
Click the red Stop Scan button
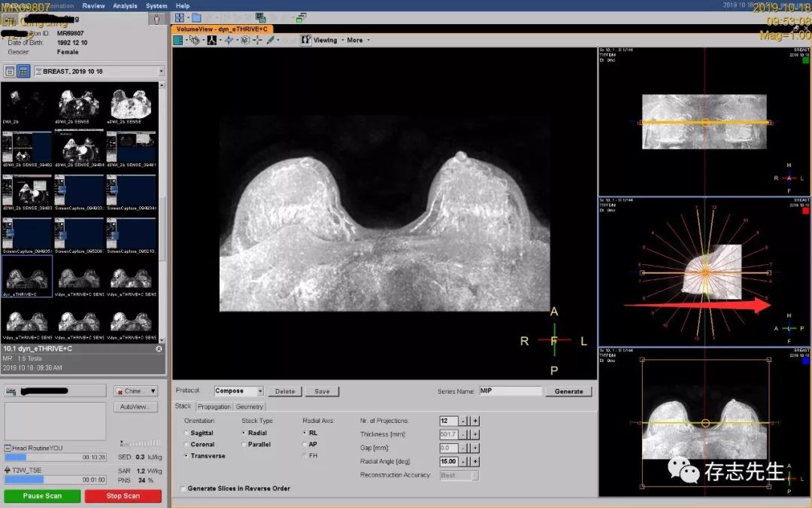123,496
